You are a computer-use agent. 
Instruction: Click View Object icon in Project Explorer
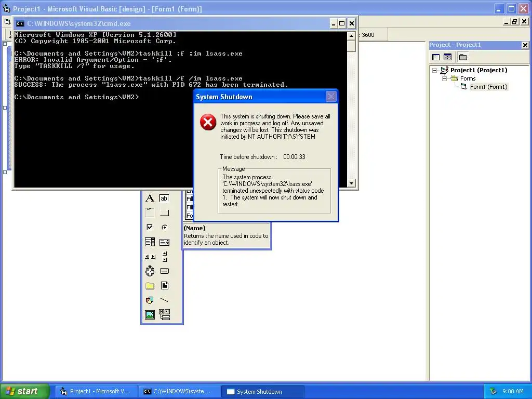(x=447, y=57)
